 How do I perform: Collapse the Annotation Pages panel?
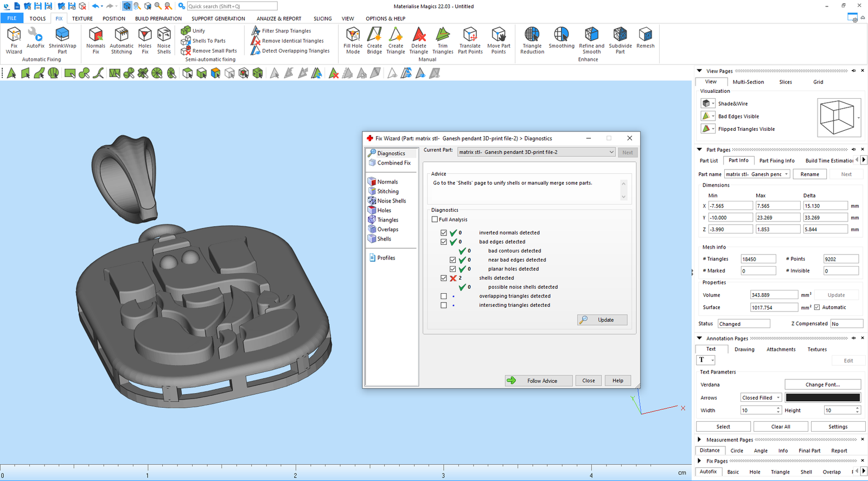pyautogui.click(x=700, y=338)
